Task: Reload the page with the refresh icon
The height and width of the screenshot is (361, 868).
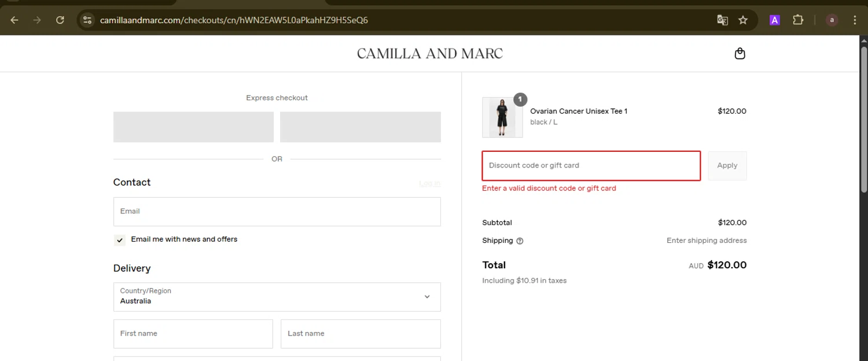Action: (x=60, y=20)
